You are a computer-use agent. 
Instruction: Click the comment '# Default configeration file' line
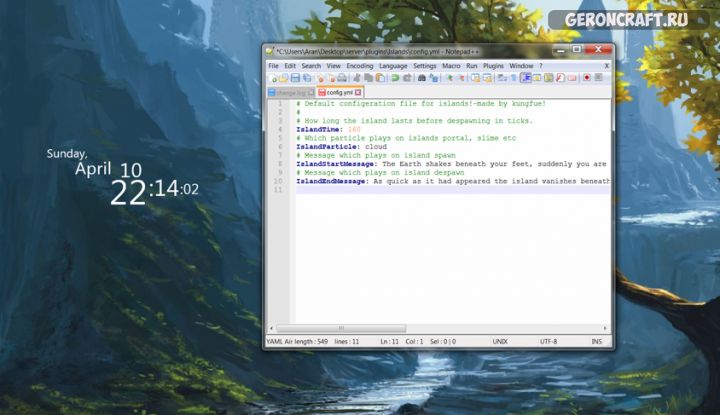tap(421, 104)
